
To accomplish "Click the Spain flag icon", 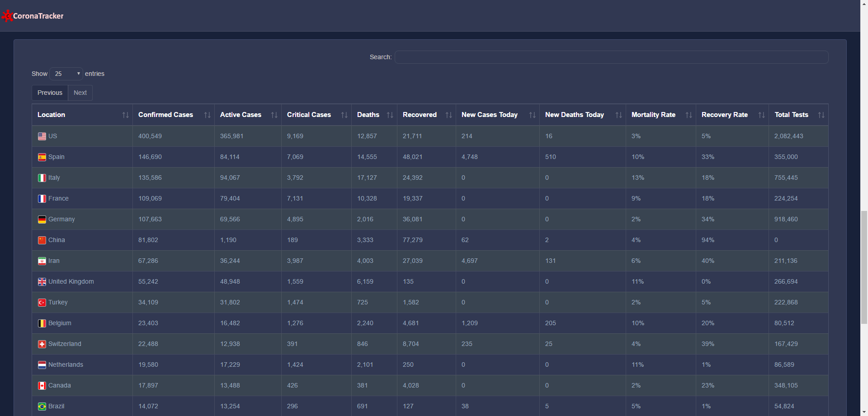I will 42,157.
